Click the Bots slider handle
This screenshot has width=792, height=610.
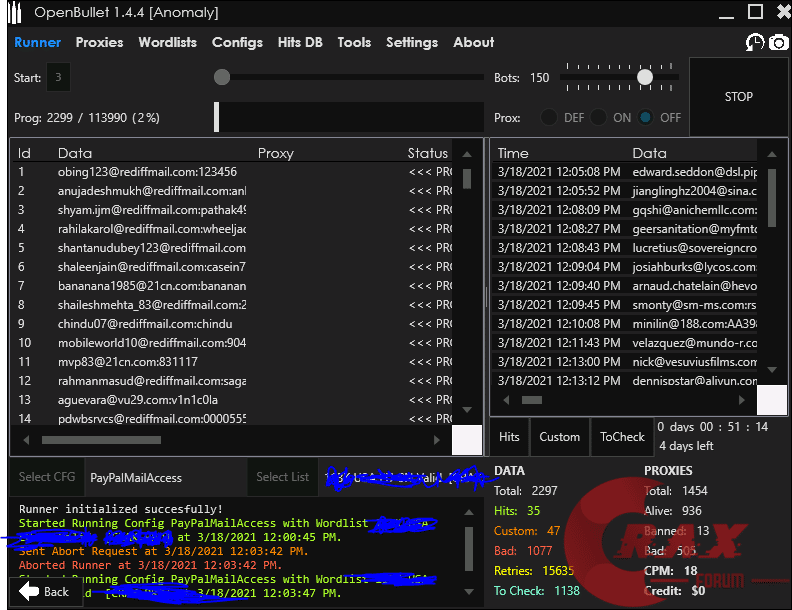pos(645,77)
